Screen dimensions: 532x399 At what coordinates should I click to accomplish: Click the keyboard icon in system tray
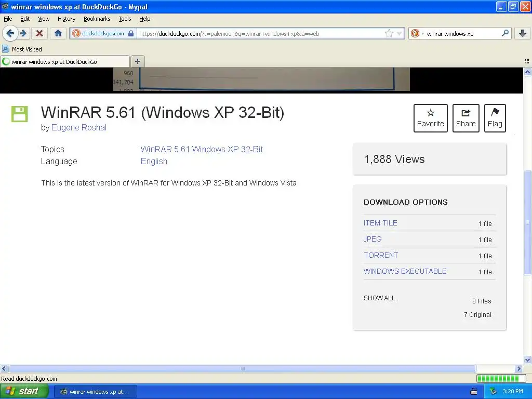474,392
